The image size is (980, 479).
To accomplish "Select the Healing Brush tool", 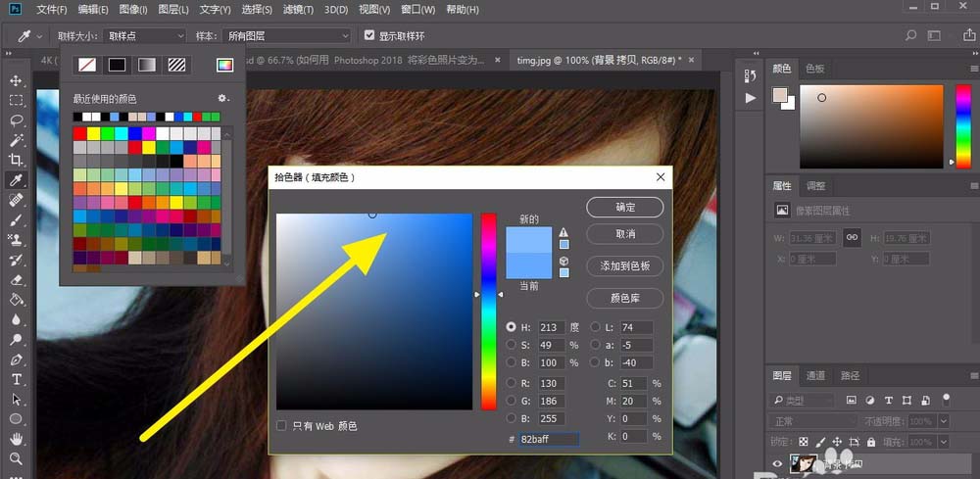I will [x=17, y=200].
